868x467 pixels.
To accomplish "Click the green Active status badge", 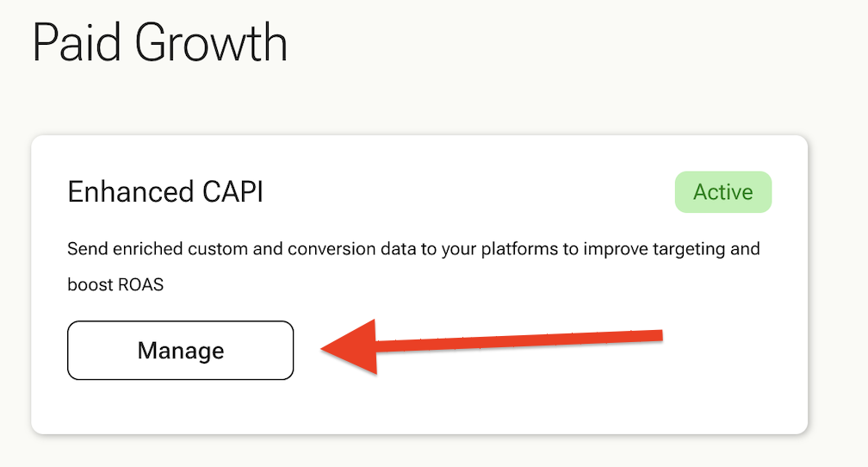I will [723, 192].
